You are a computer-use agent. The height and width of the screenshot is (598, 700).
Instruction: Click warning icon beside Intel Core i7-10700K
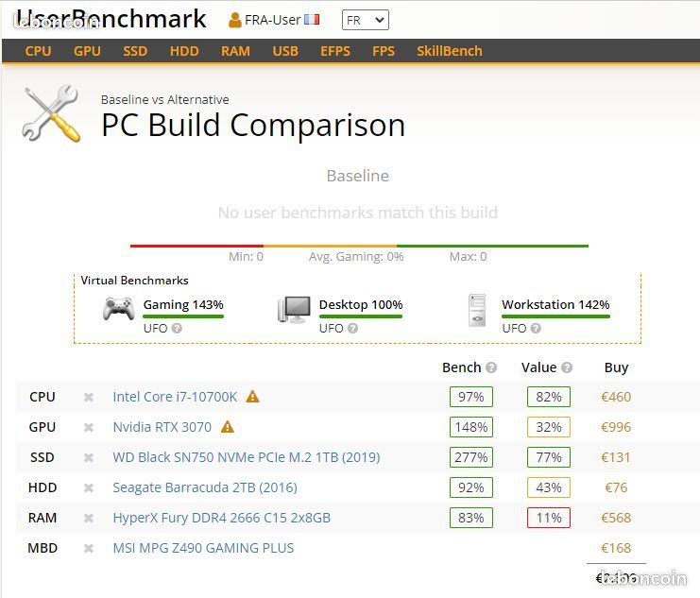click(252, 397)
